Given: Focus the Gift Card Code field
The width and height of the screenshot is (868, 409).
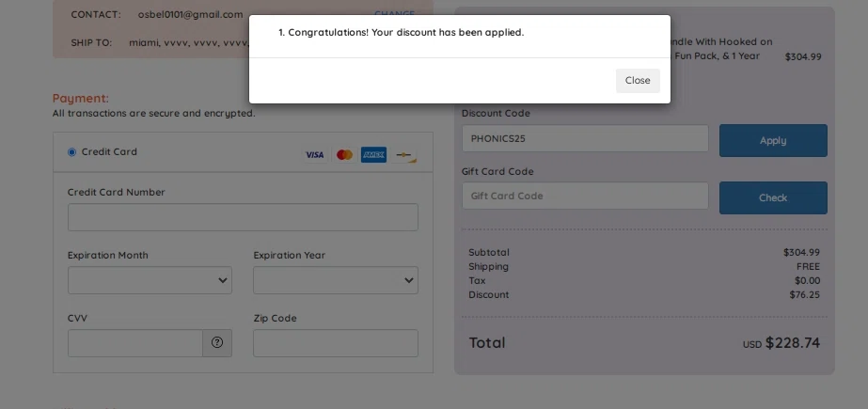Looking at the screenshot, I should [x=585, y=196].
